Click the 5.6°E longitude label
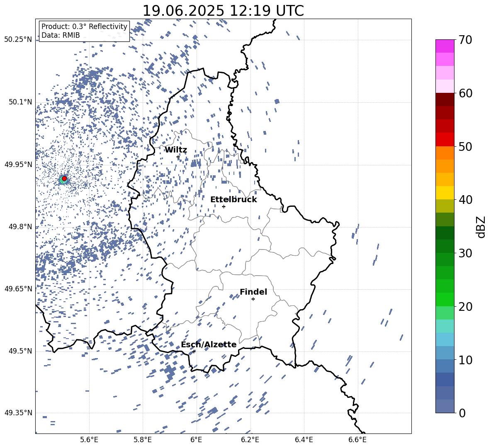Screen dimensions: 491x448 point(89,440)
